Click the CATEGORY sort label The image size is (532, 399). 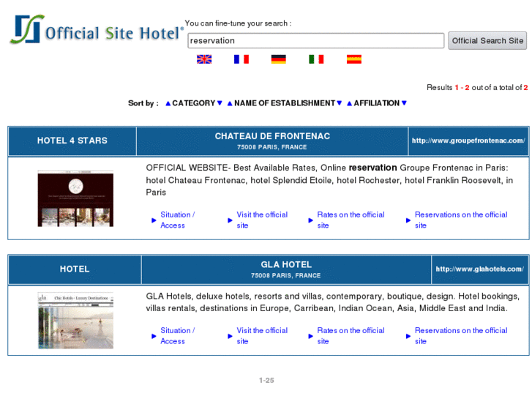point(194,103)
